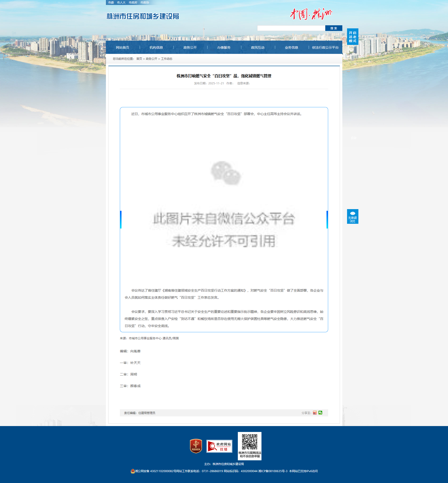Click the police badge icon in footer

133,471
